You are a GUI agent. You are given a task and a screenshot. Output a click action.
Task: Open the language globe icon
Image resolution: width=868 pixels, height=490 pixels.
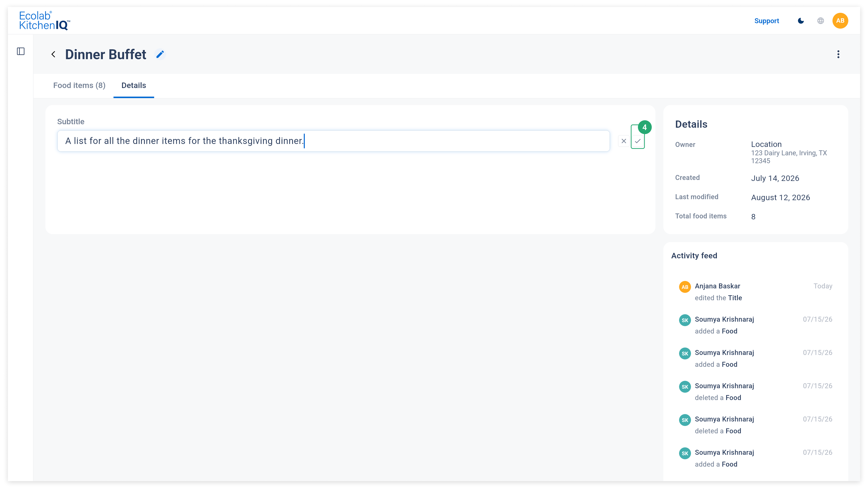pyautogui.click(x=821, y=21)
